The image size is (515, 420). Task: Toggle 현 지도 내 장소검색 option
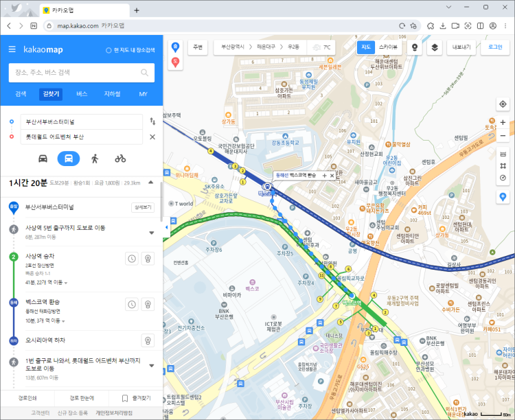130,50
